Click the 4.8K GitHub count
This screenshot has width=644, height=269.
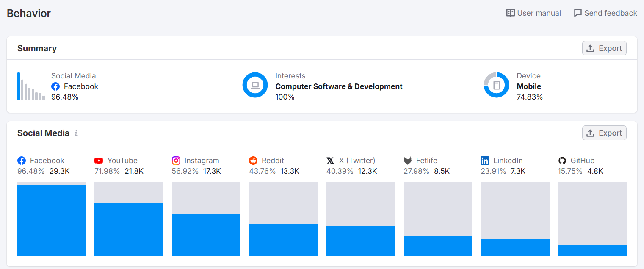(x=595, y=171)
